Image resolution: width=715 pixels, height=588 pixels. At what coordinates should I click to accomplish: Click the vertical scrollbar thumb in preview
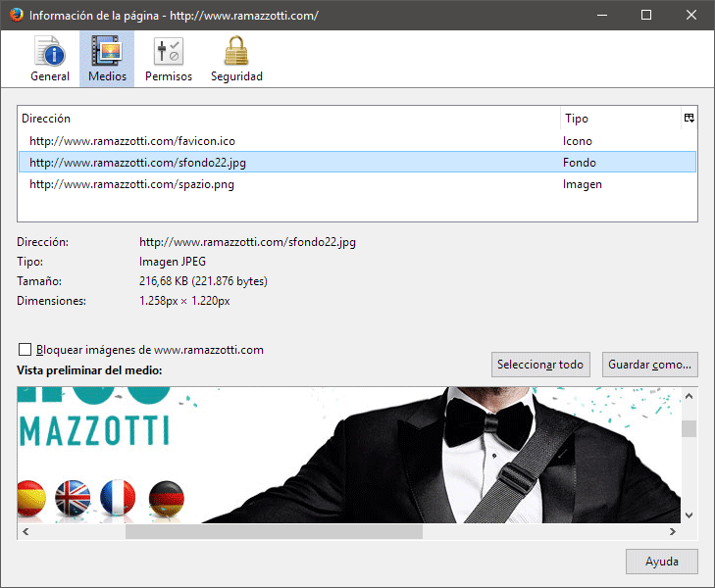click(689, 428)
